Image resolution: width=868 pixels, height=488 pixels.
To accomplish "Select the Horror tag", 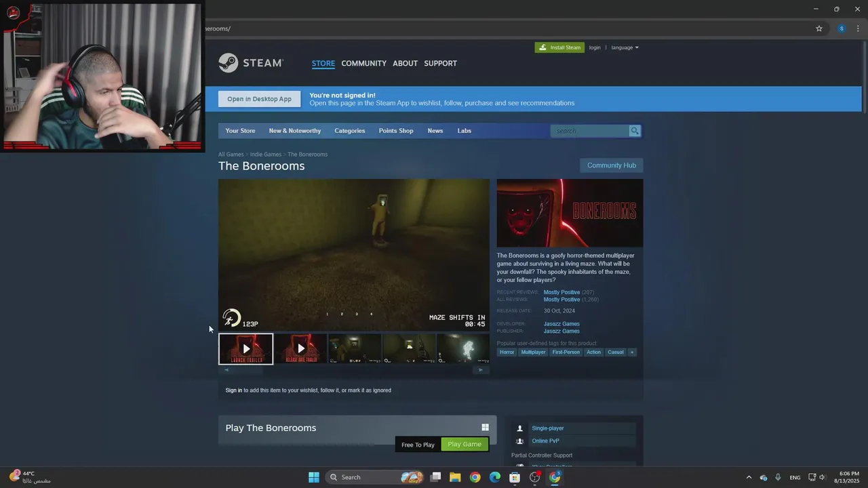I will 507,352.
